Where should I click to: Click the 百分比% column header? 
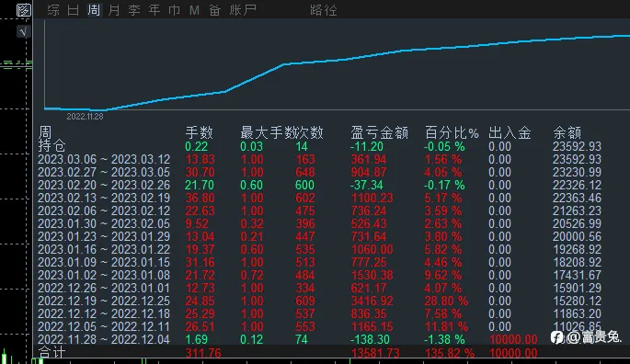point(452,132)
